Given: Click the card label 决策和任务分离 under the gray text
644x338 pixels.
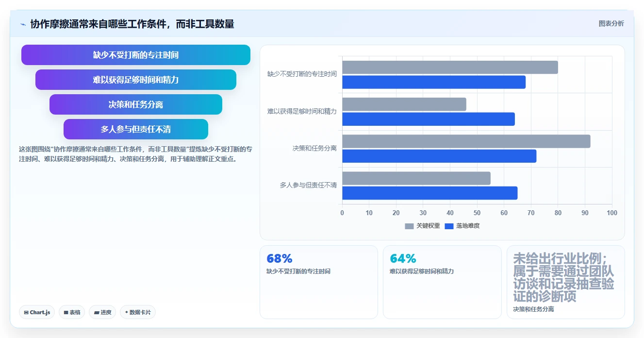Looking at the screenshot, I should pos(533,309).
